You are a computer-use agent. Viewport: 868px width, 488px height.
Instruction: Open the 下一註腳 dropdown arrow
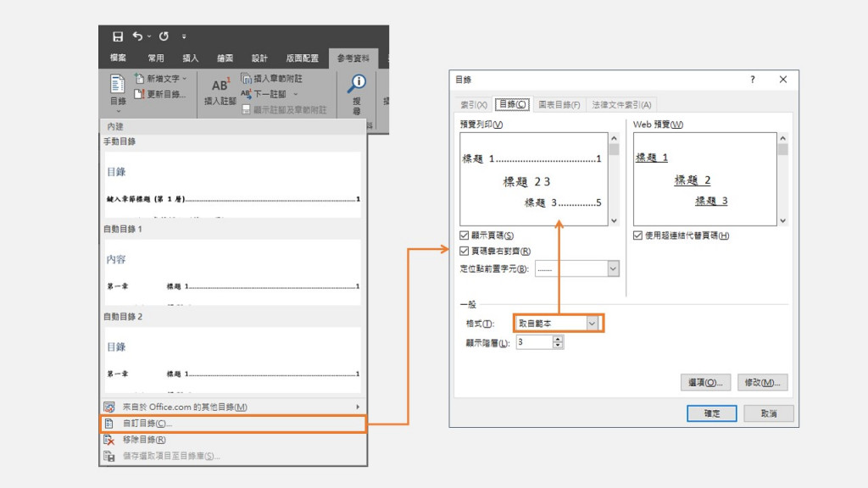click(x=296, y=95)
